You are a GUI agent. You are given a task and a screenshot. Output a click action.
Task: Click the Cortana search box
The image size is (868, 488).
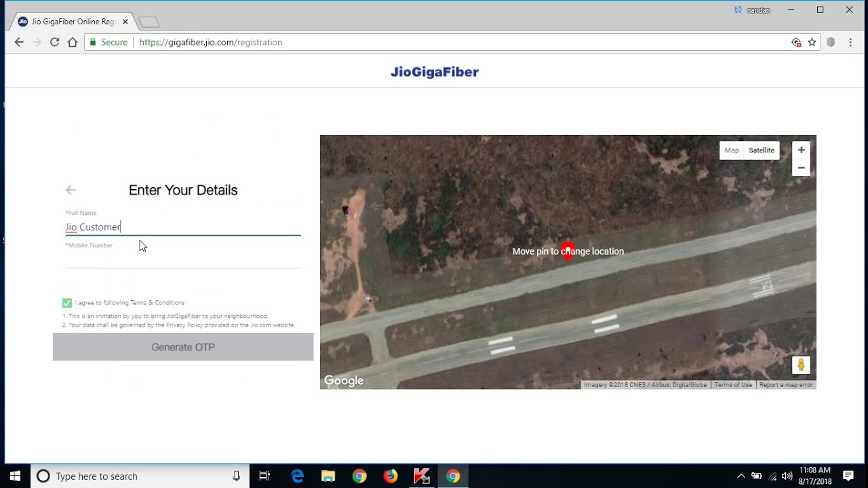pyautogui.click(x=140, y=476)
